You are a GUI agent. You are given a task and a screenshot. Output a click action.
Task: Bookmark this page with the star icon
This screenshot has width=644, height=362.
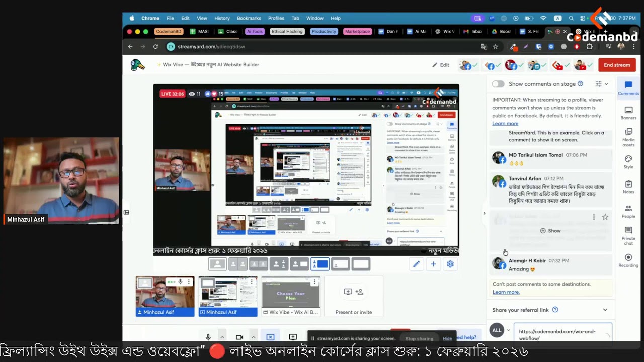496,47
